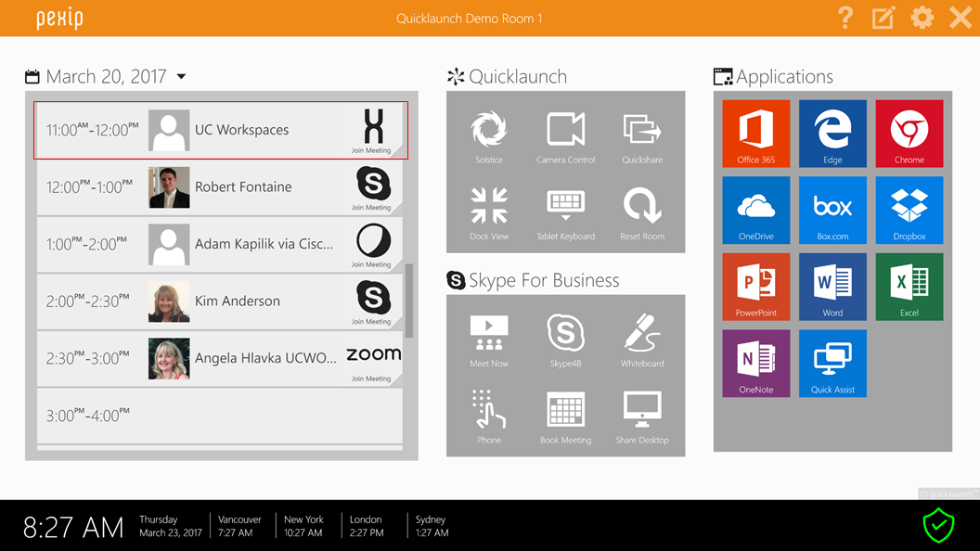The width and height of the screenshot is (980, 551).
Task: Join Adam Kapilik's meeting
Action: point(373,245)
